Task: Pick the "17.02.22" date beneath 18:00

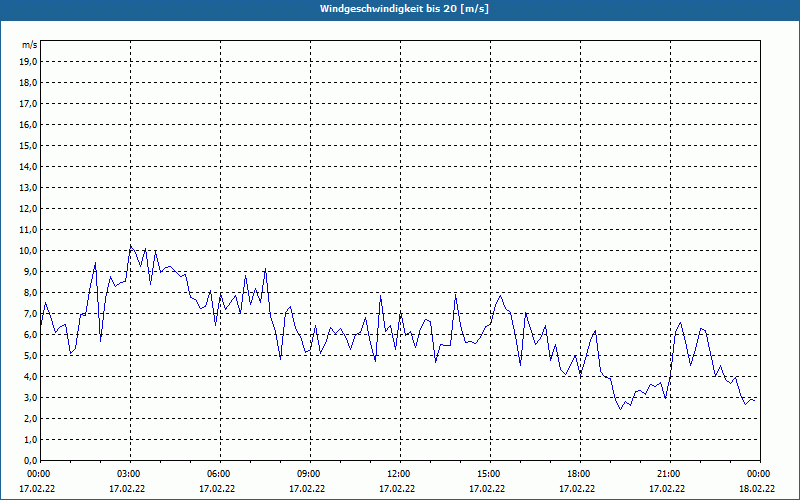Action: coord(577,489)
